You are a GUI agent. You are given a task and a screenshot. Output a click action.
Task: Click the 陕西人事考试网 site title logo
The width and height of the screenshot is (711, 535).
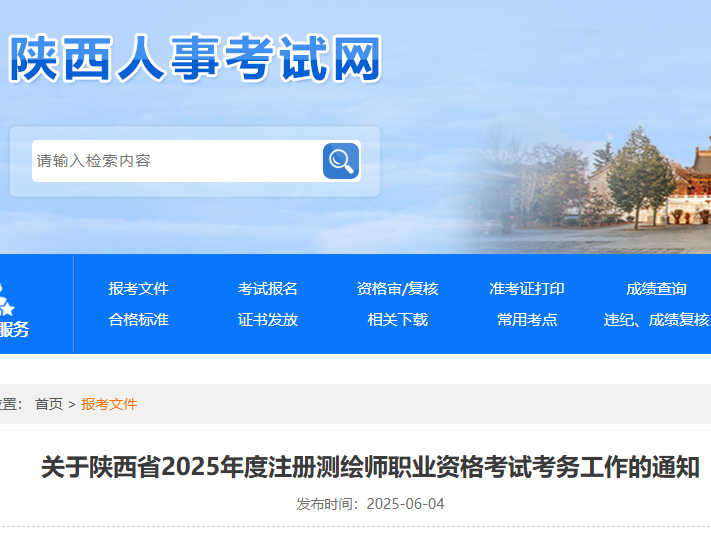[195, 58]
